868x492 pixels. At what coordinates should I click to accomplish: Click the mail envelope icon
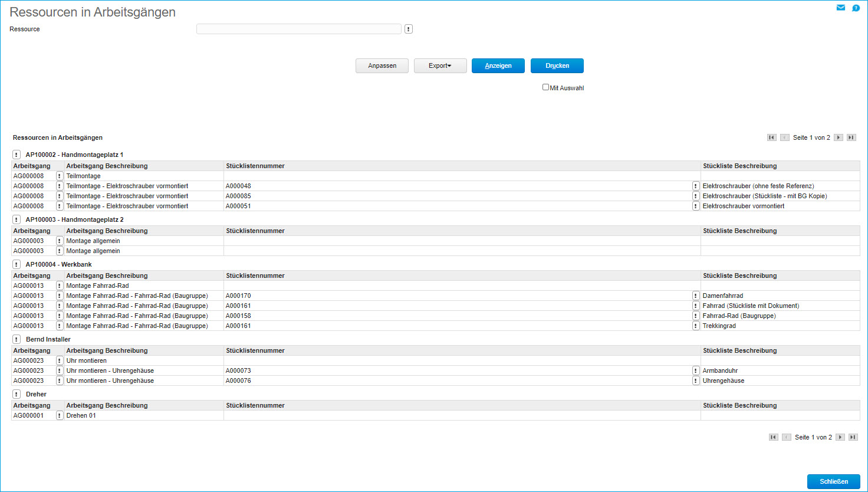pos(841,8)
